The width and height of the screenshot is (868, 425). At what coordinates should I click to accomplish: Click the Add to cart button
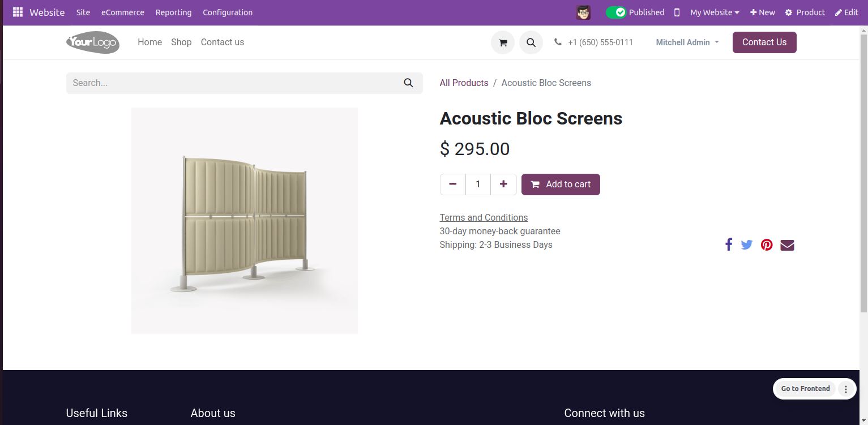pos(561,184)
